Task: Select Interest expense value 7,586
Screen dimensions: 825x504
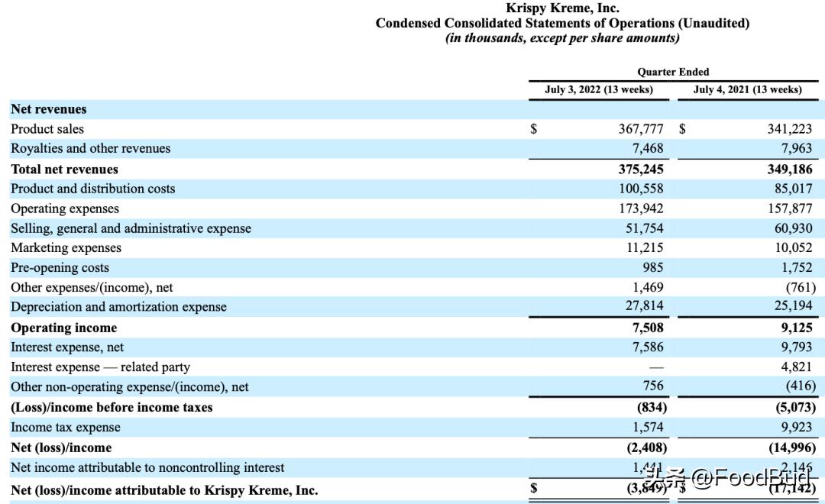Action: (648, 347)
